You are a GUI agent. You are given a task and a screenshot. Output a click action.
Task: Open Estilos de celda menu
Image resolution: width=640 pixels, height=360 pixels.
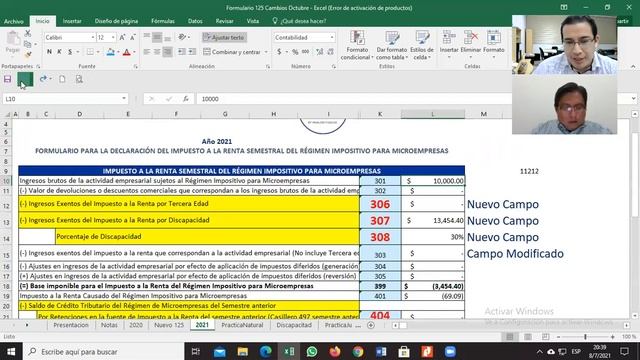[422, 45]
